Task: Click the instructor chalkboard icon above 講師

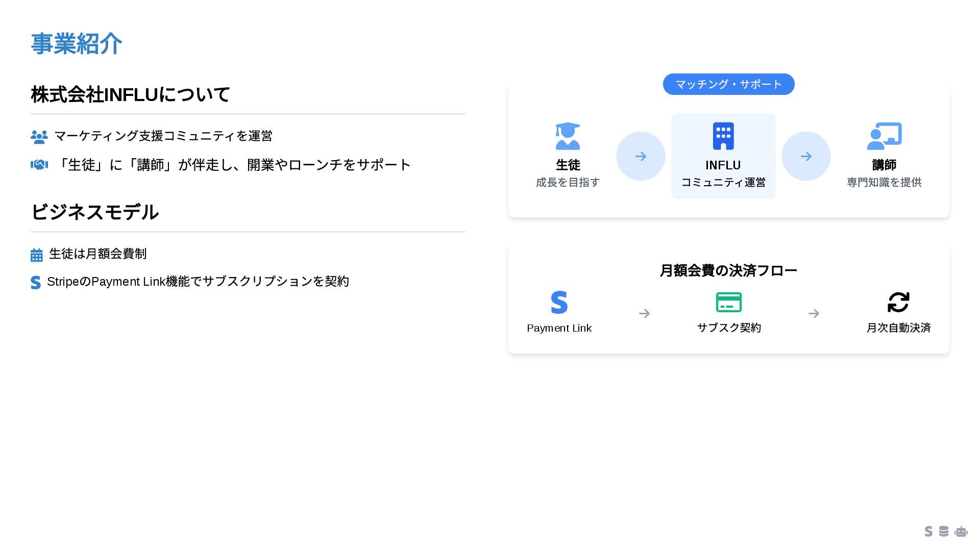Action: (885, 136)
